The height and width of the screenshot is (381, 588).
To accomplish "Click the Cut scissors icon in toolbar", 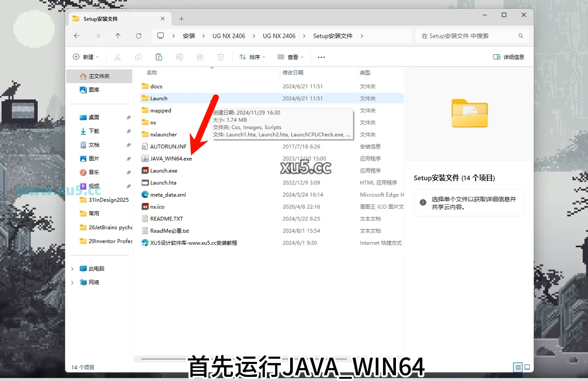I will click(117, 57).
